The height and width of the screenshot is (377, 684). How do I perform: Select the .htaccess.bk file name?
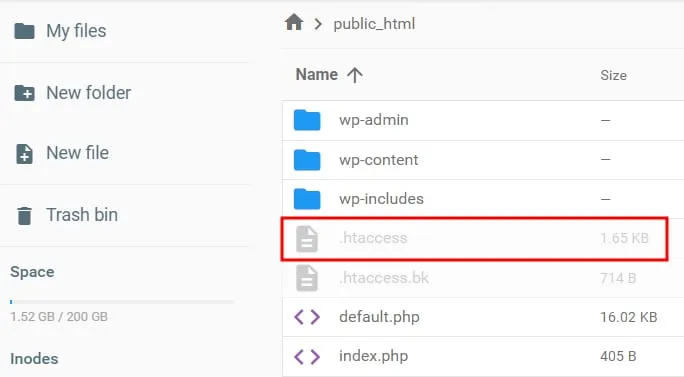(384, 278)
